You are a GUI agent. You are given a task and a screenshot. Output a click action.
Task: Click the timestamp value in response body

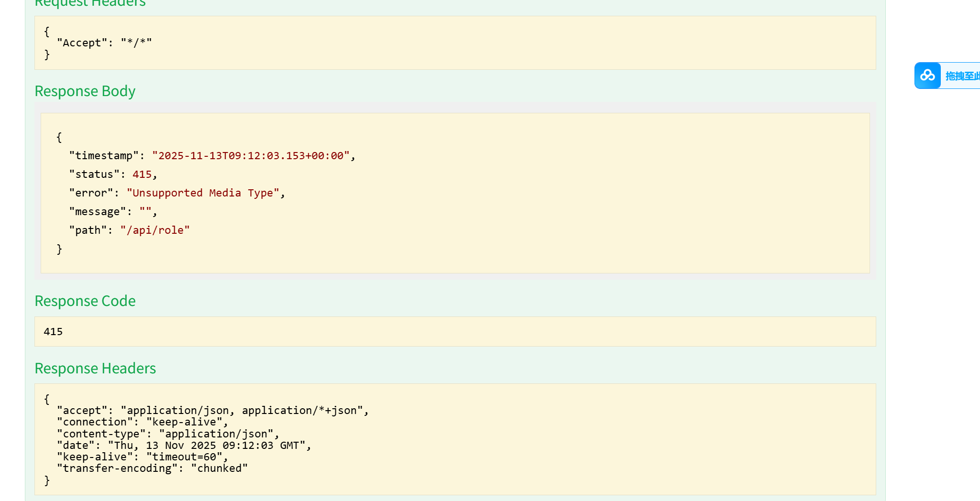pos(251,156)
